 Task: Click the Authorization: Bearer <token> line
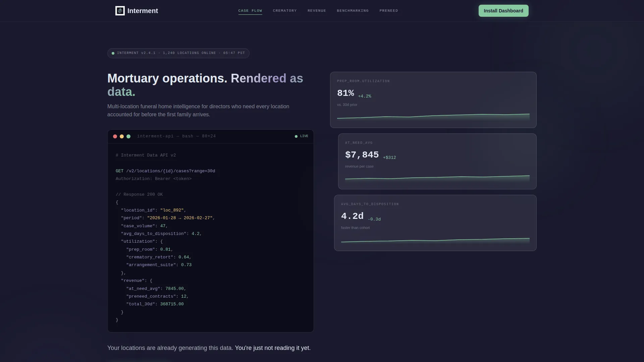(x=154, y=179)
